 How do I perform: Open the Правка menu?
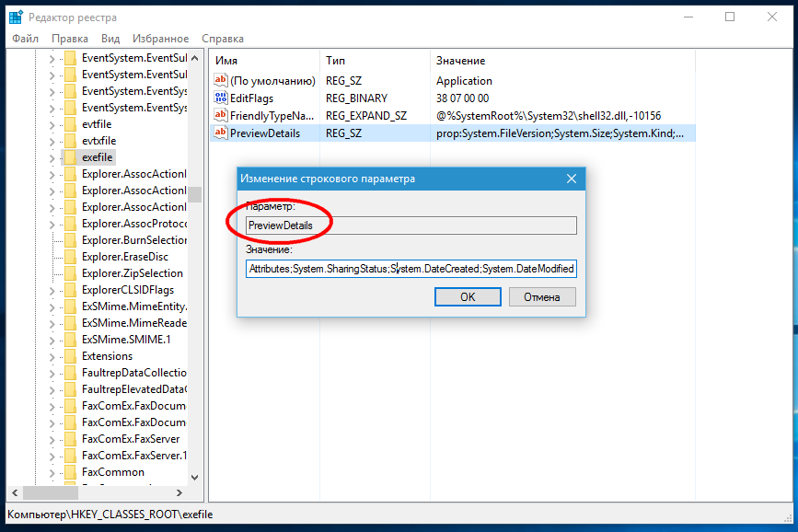[x=70, y=39]
